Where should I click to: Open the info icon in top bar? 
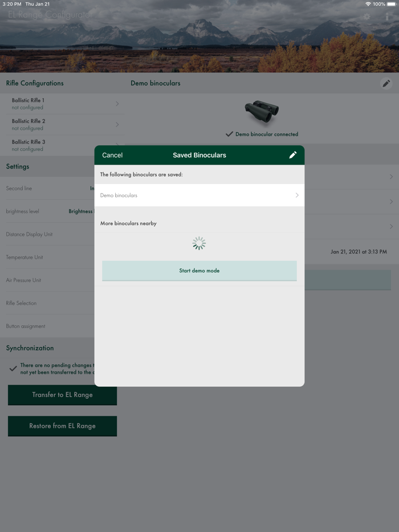(387, 17)
